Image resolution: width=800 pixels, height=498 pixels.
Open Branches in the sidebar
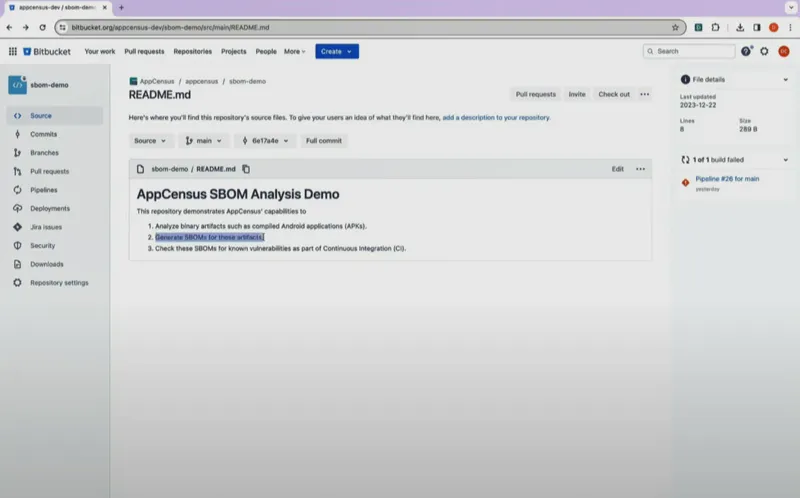coord(55,153)
